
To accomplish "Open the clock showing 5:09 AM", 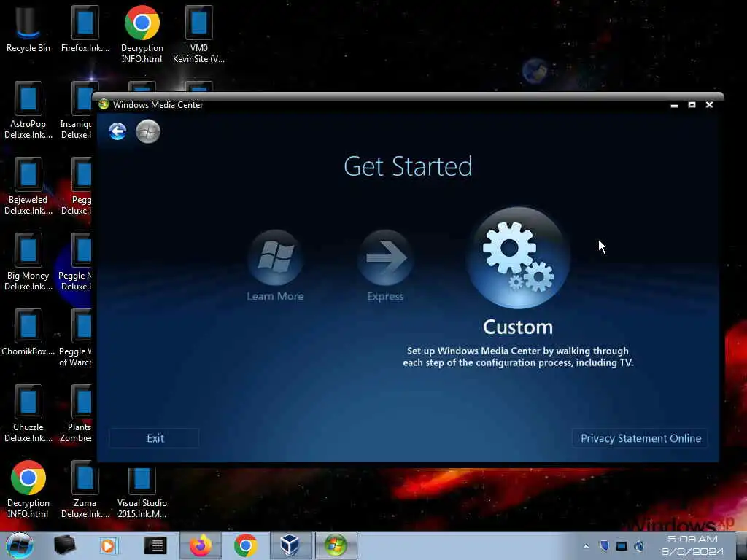I will pyautogui.click(x=692, y=545).
